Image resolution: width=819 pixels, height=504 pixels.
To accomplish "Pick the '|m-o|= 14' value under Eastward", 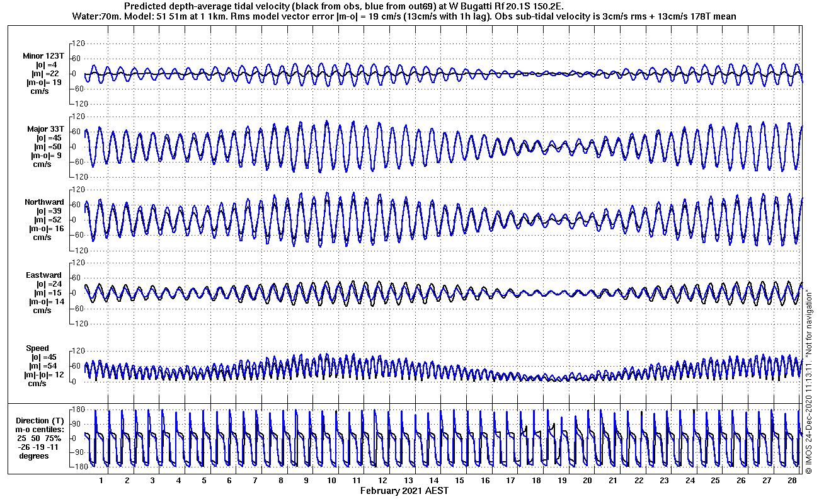I will (x=46, y=302).
